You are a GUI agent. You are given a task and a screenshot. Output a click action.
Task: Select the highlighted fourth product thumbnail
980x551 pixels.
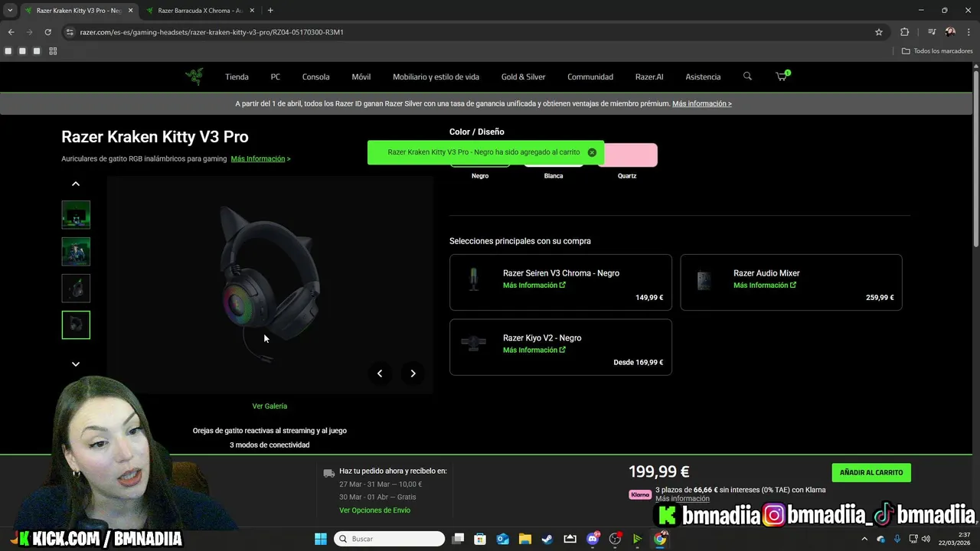(76, 325)
